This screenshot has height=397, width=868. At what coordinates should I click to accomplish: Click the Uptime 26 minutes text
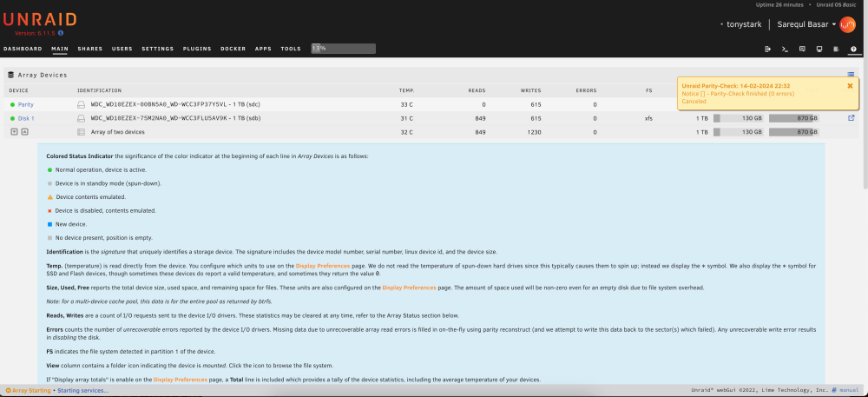[x=780, y=4]
